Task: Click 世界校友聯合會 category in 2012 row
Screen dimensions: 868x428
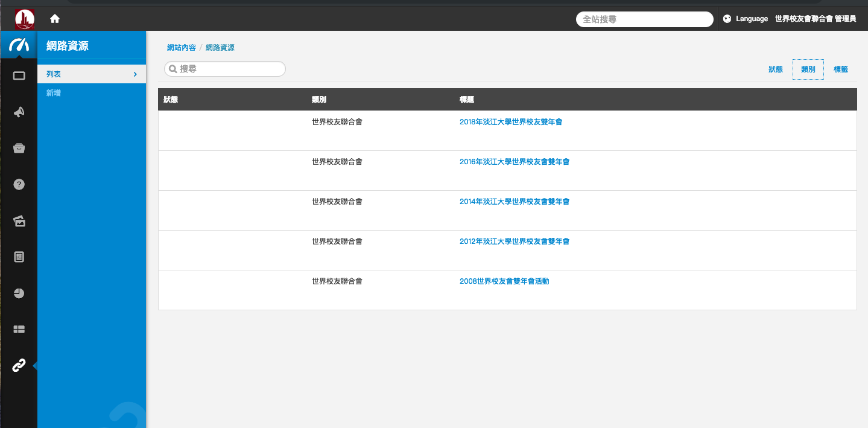Action: point(337,241)
